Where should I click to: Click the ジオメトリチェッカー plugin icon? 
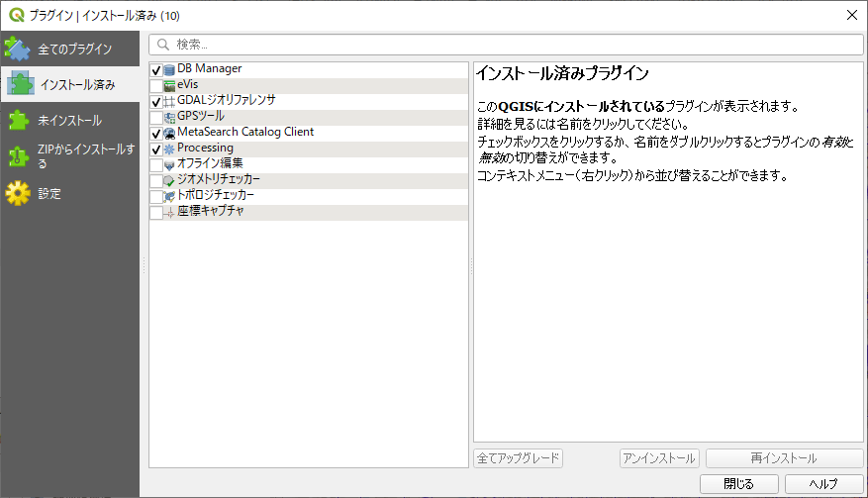tap(169, 180)
